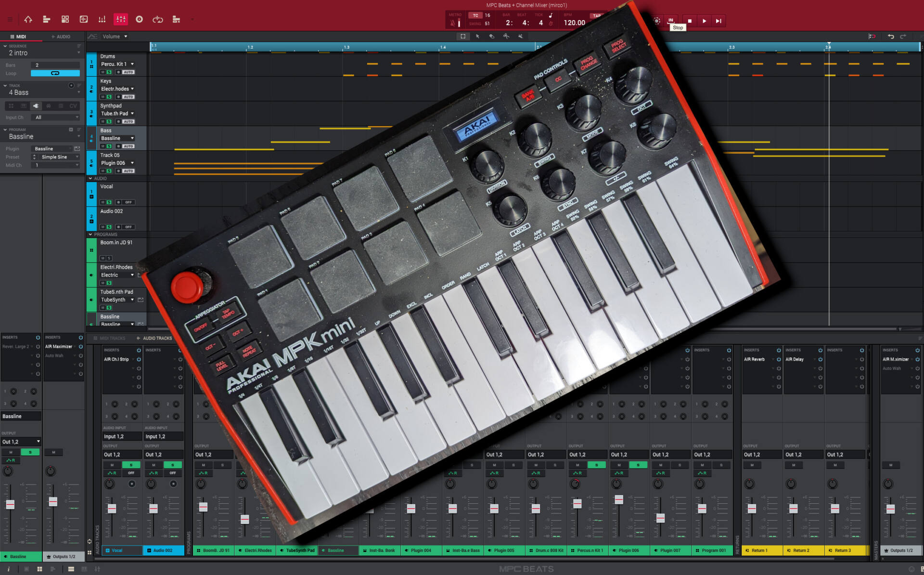Open Track View mode icon
This screenshot has width=924, height=575.
[x=47, y=19]
